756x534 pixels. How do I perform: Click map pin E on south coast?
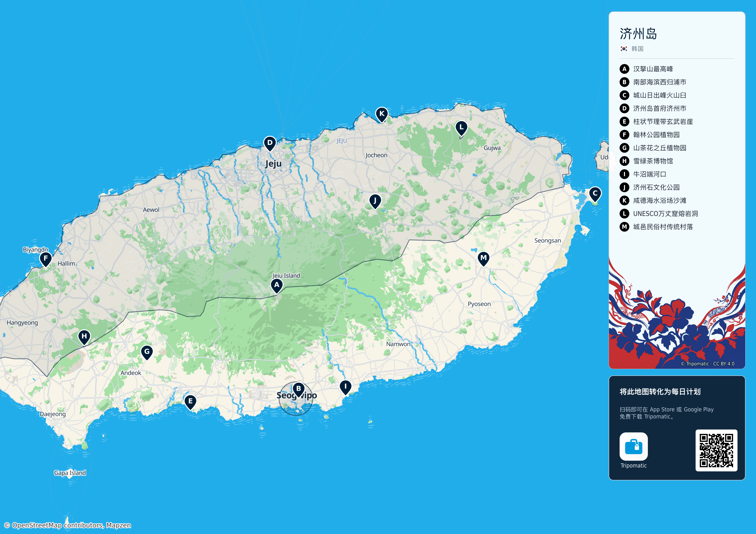[190, 402]
